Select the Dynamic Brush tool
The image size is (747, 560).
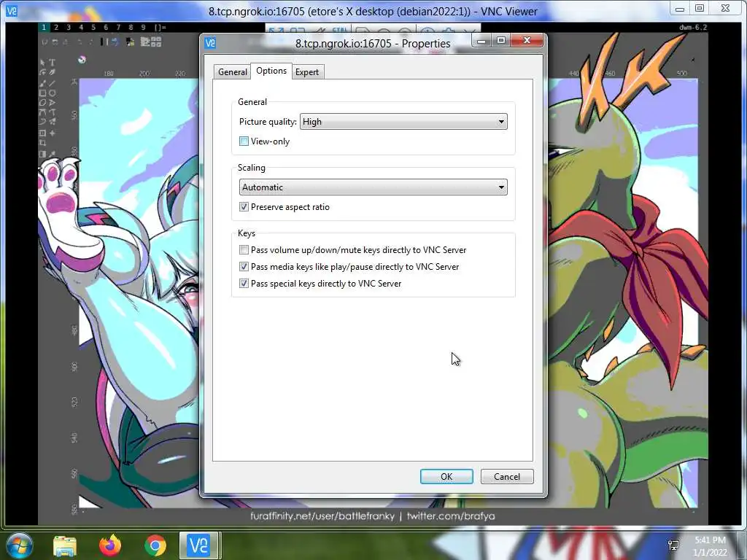pyautogui.click(x=42, y=121)
